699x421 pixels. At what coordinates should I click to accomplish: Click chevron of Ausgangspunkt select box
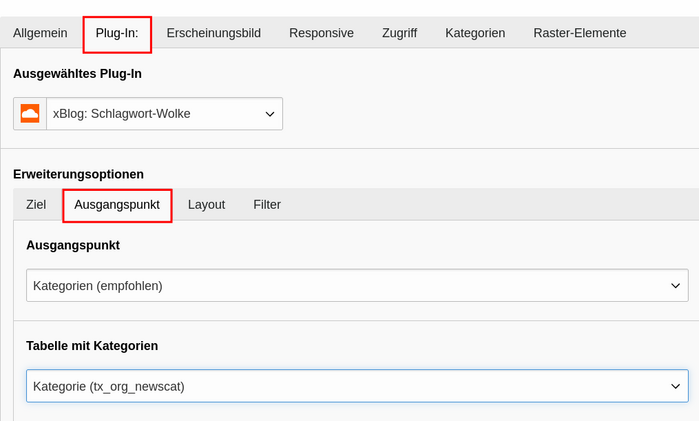pyautogui.click(x=676, y=285)
